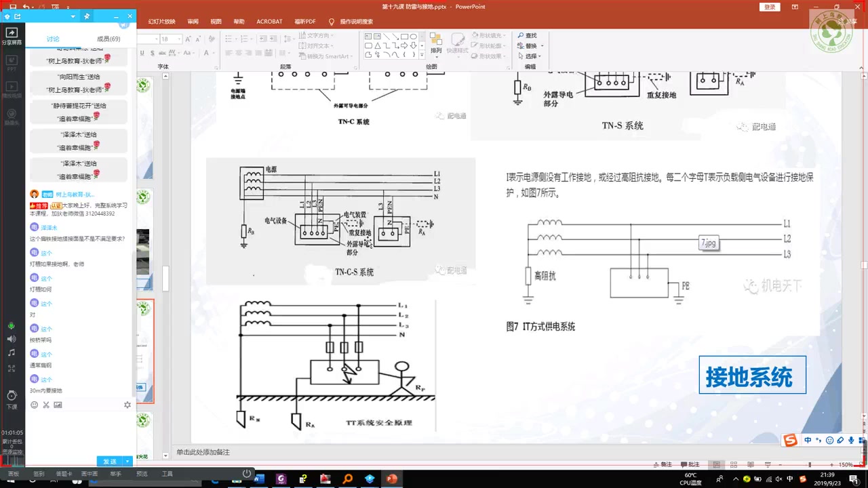Click the 发送 send button
Image resolution: width=868 pixels, height=488 pixels.
[x=110, y=462]
